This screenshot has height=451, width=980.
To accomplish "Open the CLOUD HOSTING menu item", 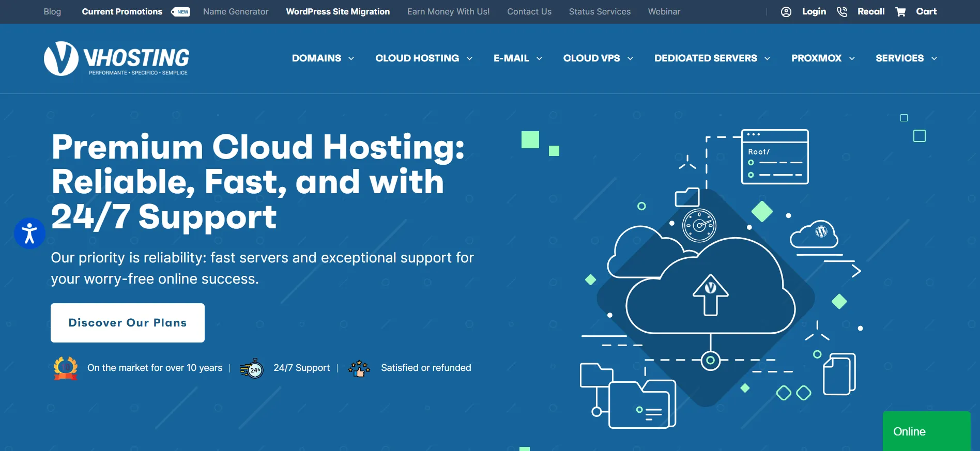I will pyautogui.click(x=417, y=58).
